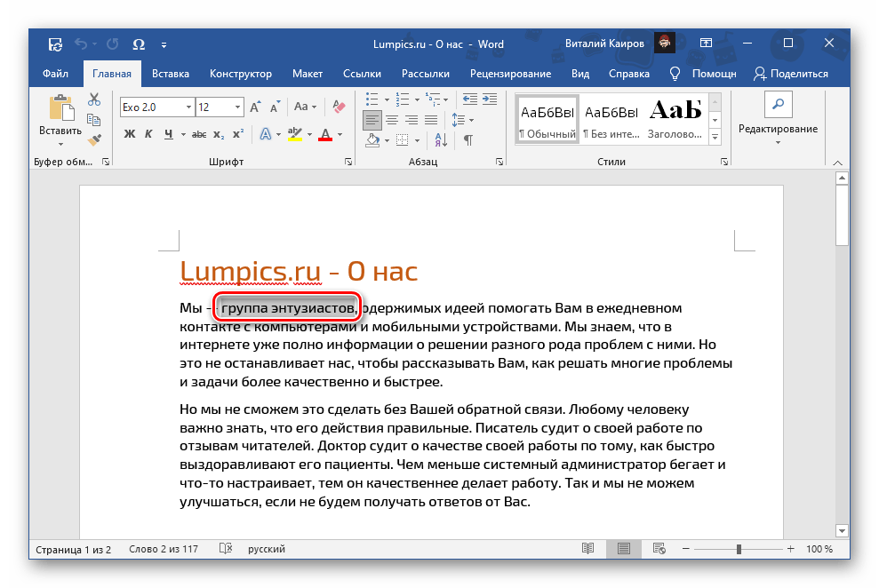Open the Вставка ribbon tab
Screen dimensions: 879x588
click(170, 74)
